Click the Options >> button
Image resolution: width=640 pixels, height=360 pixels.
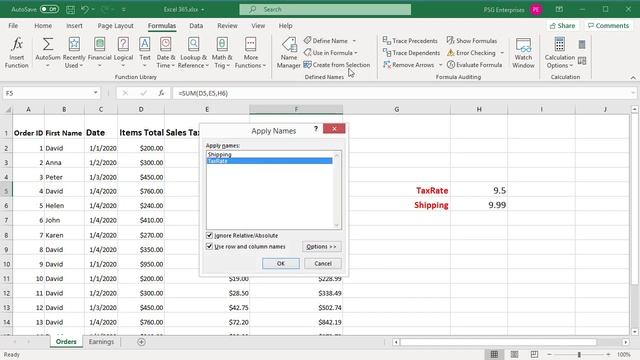coord(322,247)
